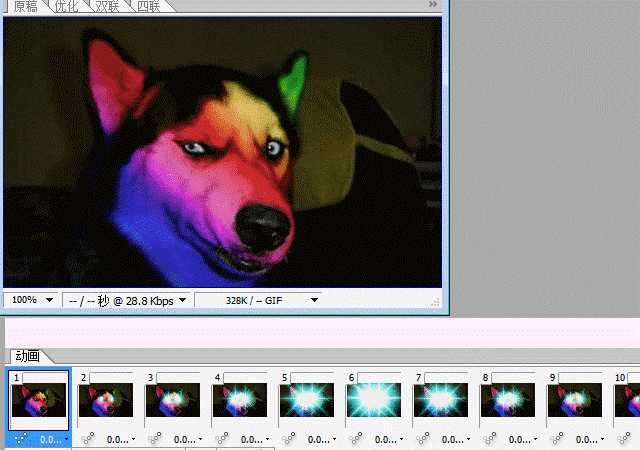Click the tween icon under frame 4
This screenshot has height=450, width=640.
point(222,439)
